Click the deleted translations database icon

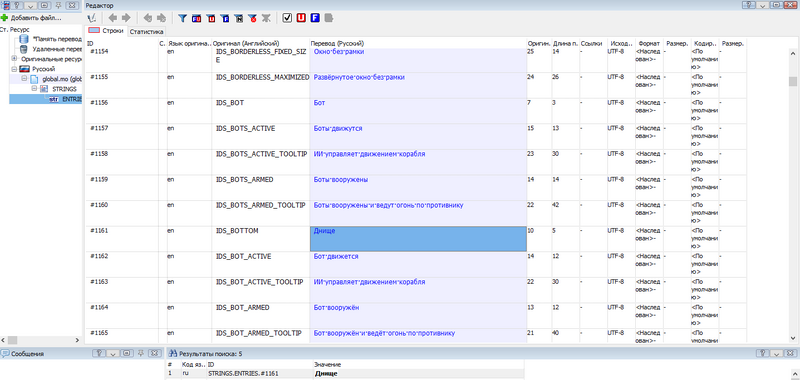24,49
